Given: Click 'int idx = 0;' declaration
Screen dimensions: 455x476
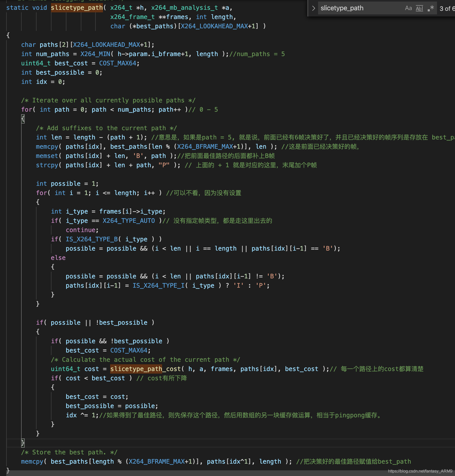Looking at the screenshot, I should 43,82.
